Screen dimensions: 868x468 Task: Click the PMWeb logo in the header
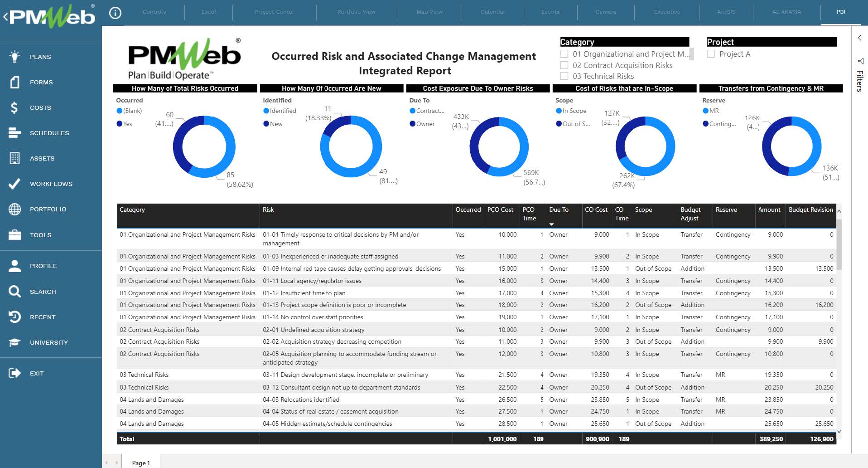[x=52, y=16]
